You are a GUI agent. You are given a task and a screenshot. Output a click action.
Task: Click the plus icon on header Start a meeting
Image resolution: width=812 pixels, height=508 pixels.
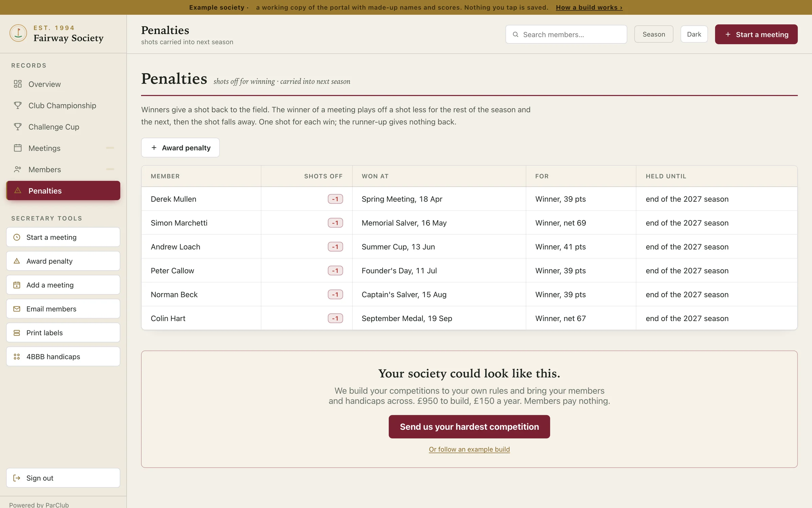[728, 34]
